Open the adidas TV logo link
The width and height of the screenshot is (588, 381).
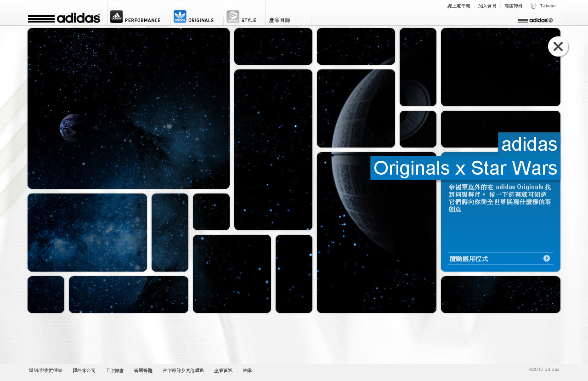535,20
